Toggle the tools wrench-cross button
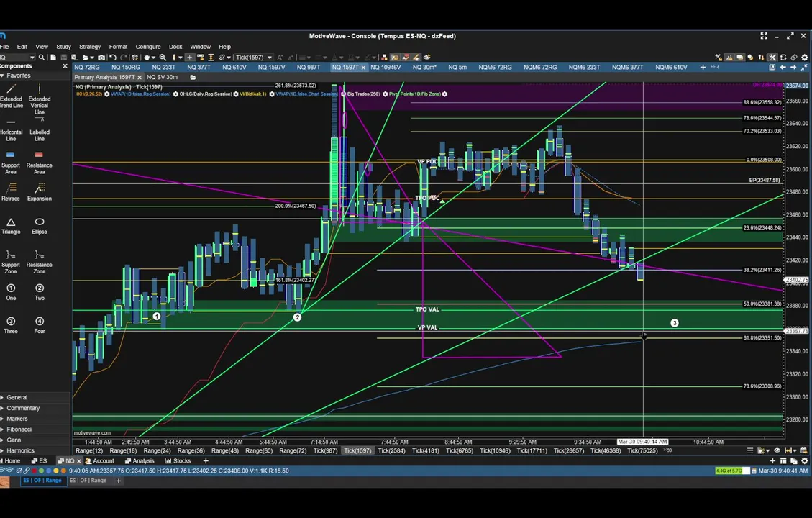 click(x=772, y=58)
